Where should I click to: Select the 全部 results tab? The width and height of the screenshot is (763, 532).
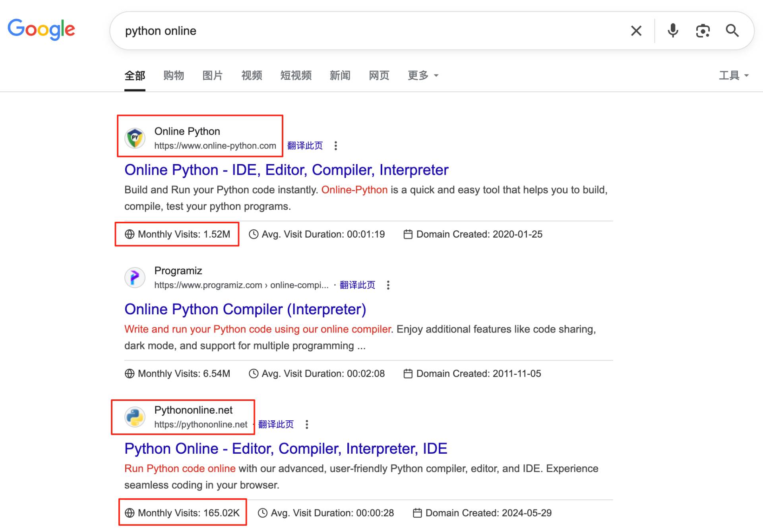click(x=135, y=75)
